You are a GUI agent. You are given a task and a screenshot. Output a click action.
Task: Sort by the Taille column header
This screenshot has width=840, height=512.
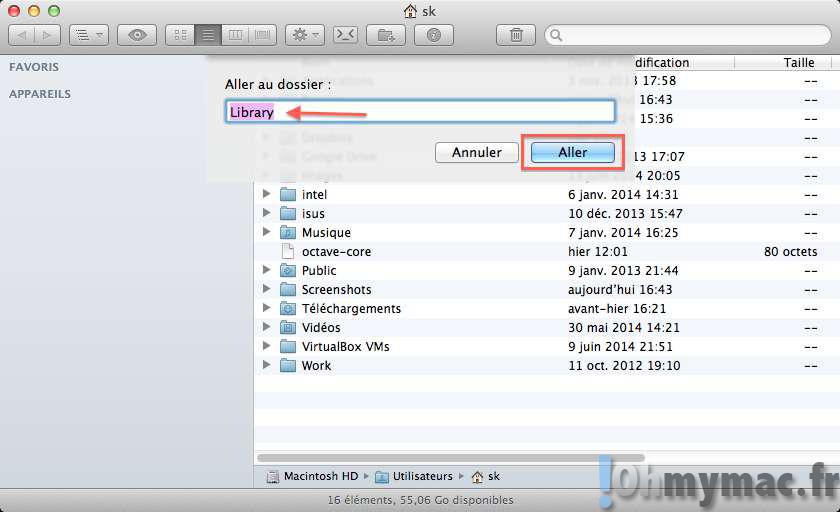(x=798, y=62)
